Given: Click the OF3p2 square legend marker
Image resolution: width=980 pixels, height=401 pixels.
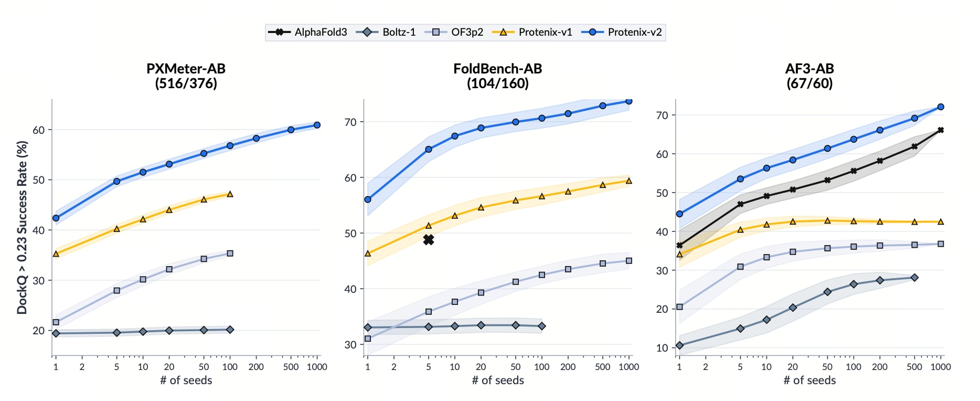Looking at the screenshot, I should (436, 32).
